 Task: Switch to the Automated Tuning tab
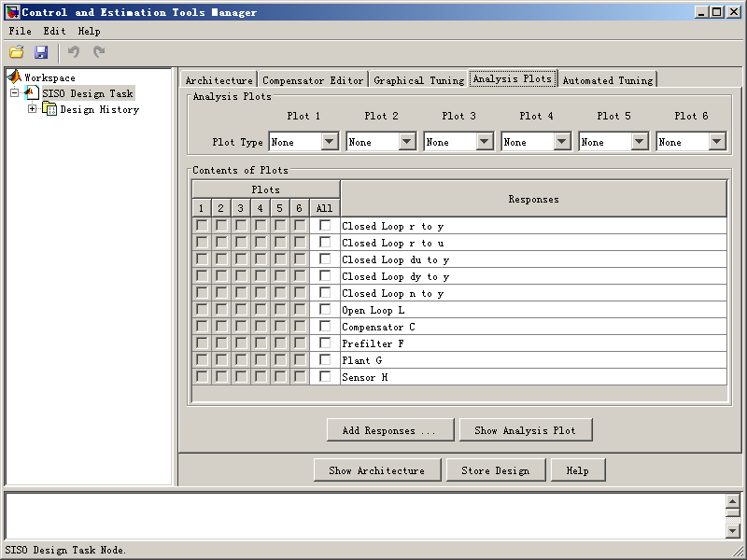click(608, 80)
